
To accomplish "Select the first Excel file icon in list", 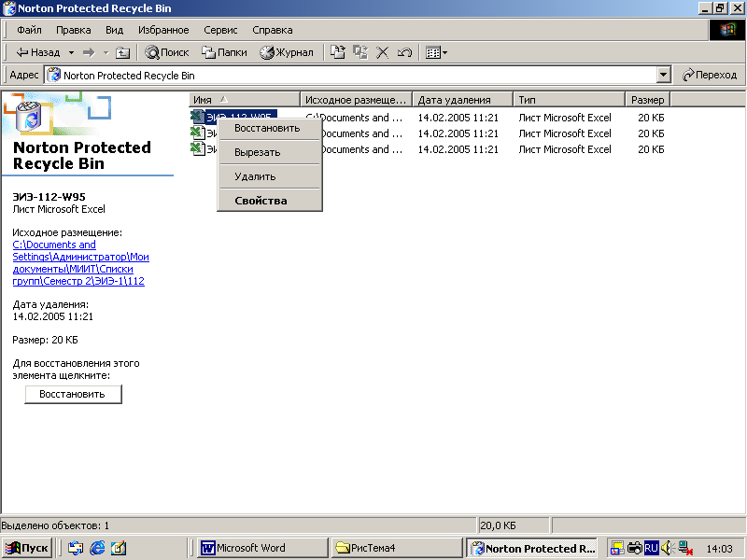I will pyautogui.click(x=197, y=117).
